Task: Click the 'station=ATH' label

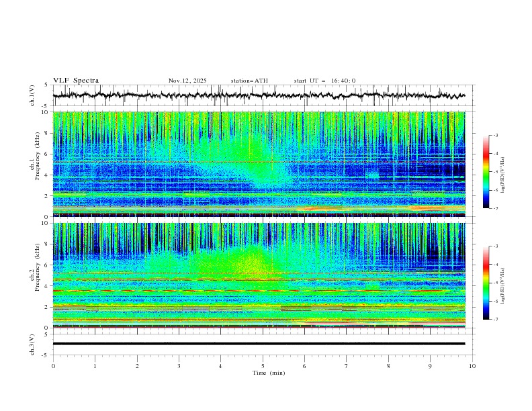Action: (x=249, y=81)
